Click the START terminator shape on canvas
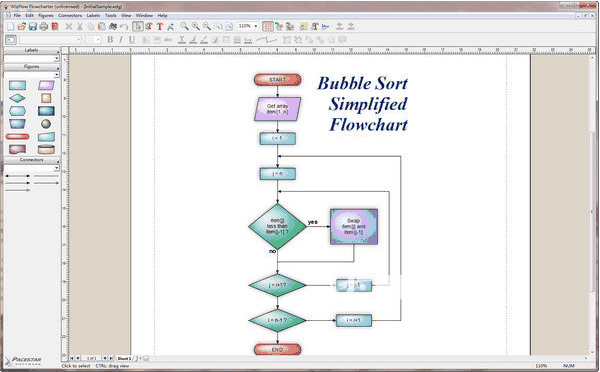600x372 pixels. pyautogui.click(x=277, y=80)
